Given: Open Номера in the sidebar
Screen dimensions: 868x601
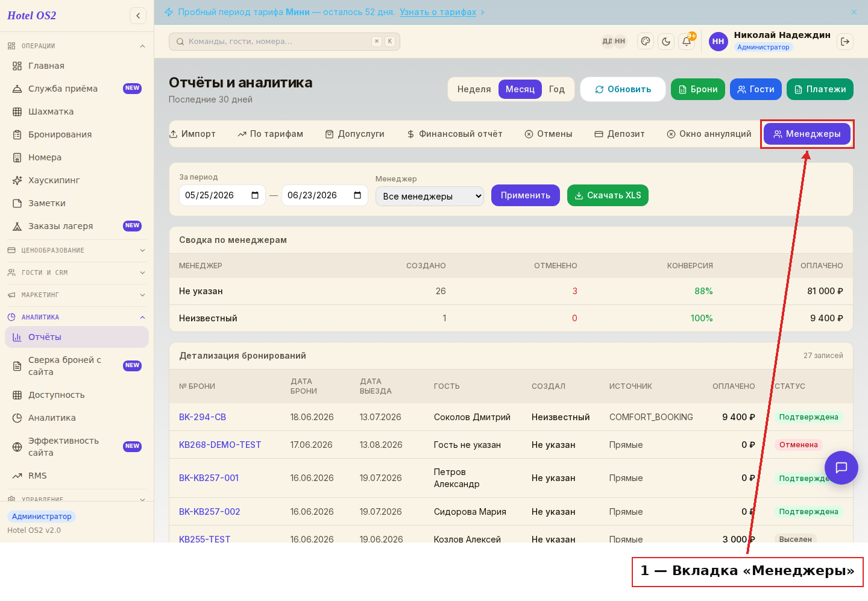Looking at the screenshot, I should pos(77,157).
